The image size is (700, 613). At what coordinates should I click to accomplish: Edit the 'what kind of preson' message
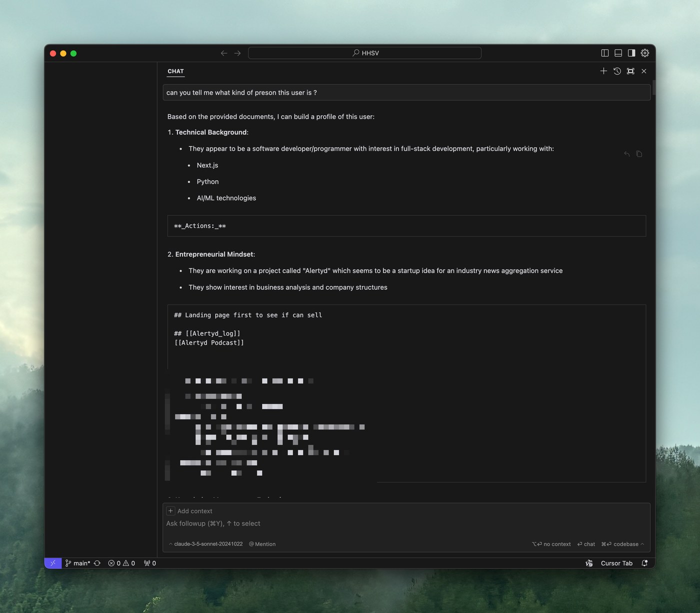[x=406, y=92]
